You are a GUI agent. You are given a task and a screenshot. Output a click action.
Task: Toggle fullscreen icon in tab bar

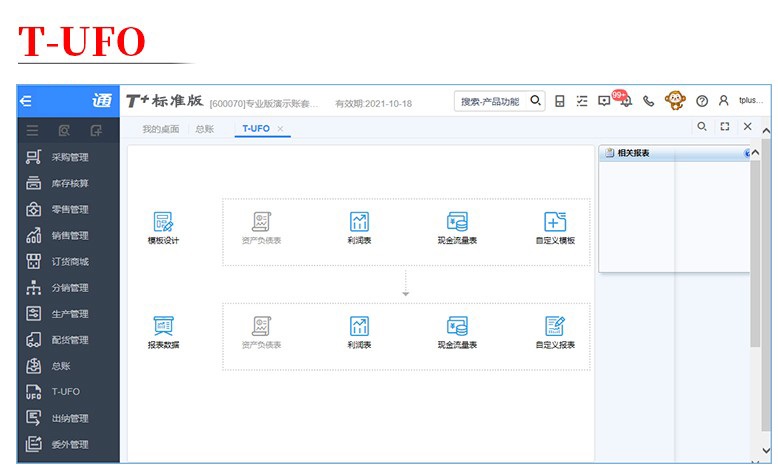(725, 127)
